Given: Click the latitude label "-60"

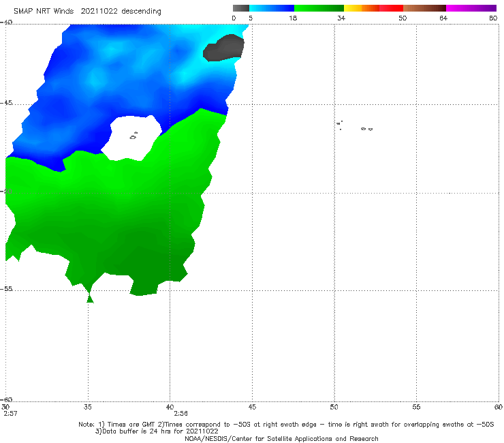Looking at the screenshot, I should click(6, 399).
